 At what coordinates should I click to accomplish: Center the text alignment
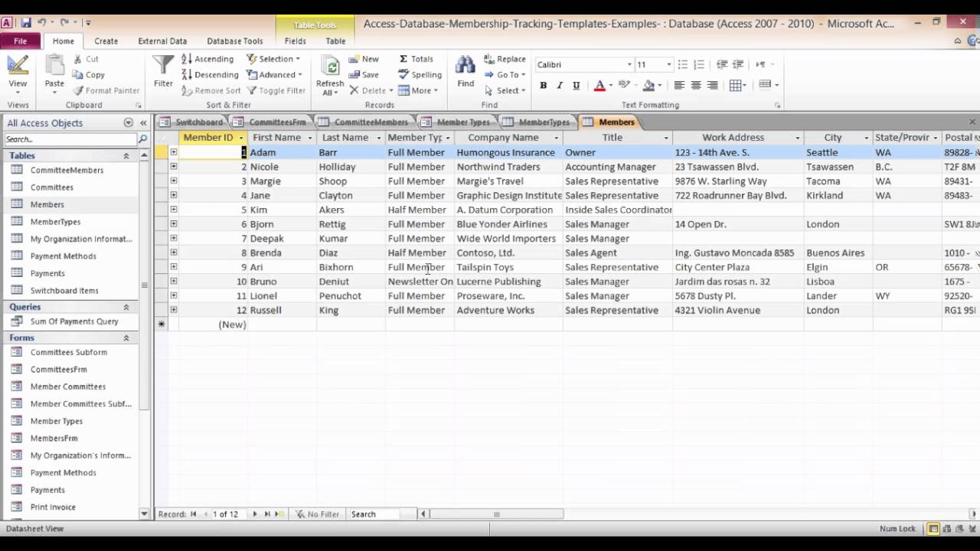(x=696, y=86)
